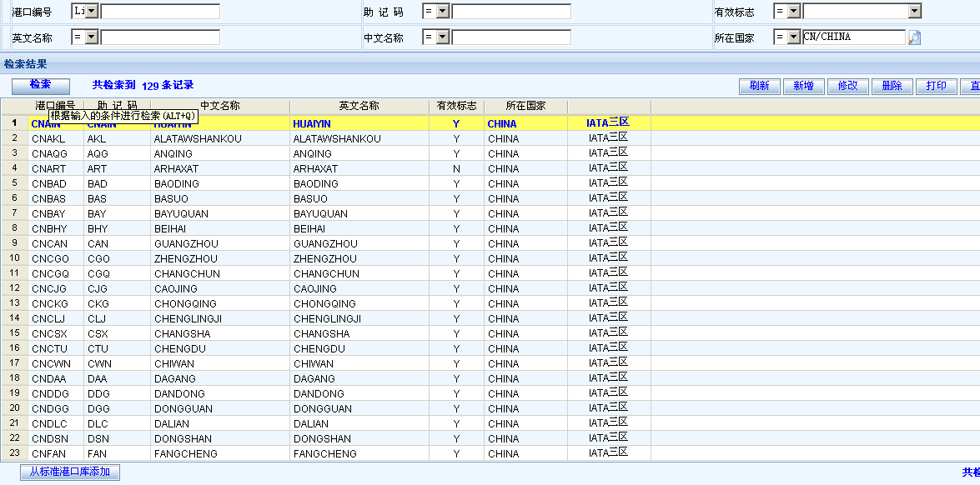Open the 港口编号 operator dropdown
This screenshot has width=980, height=485.
[x=91, y=12]
